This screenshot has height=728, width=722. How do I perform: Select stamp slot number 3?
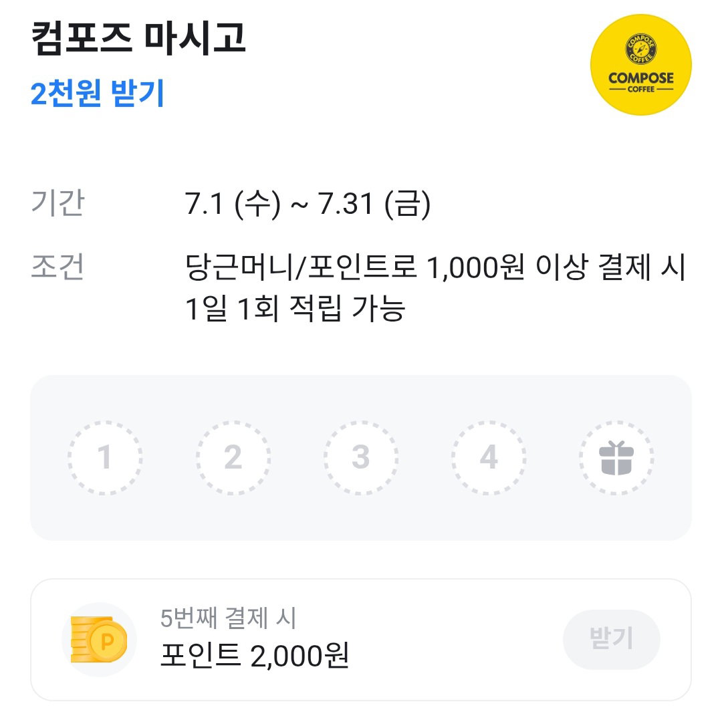tap(361, 457)
